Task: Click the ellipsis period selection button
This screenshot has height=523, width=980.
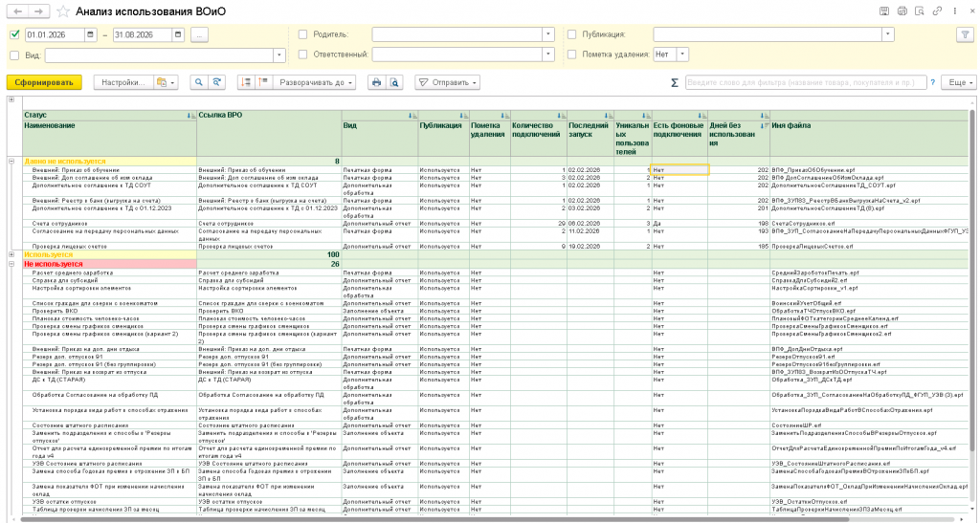Action: point(199,35)
